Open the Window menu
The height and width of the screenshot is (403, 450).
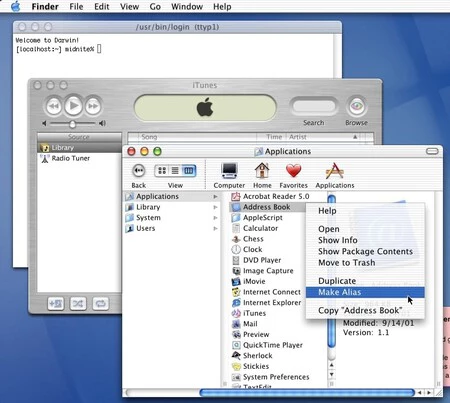pyautogui.click(x=187, y=6)
